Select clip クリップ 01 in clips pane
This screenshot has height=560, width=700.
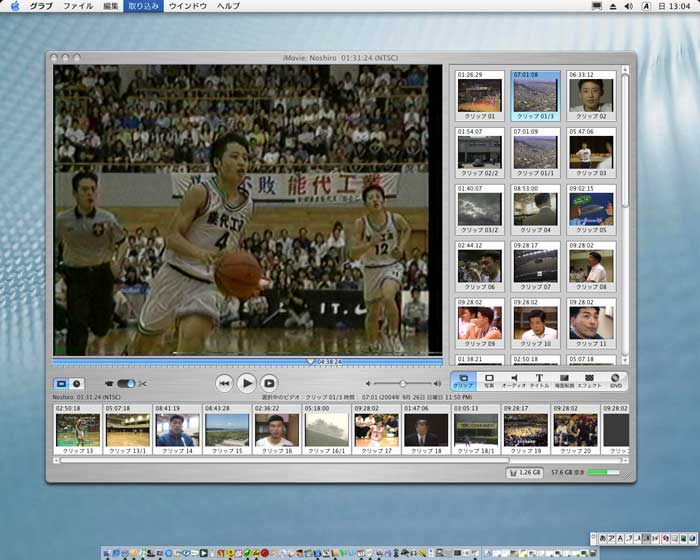479,96
